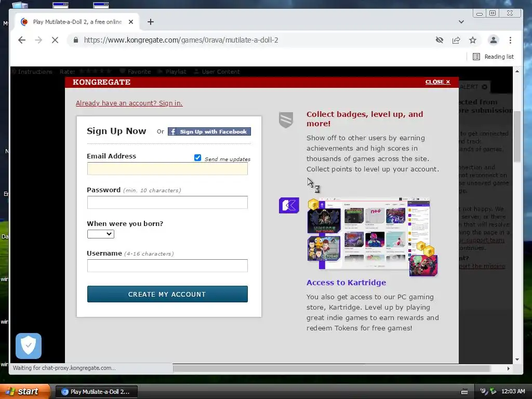Click the ALERT gear icon behind dialog
This screenshot has width=532, height=399.
click(x=485, y=87)
